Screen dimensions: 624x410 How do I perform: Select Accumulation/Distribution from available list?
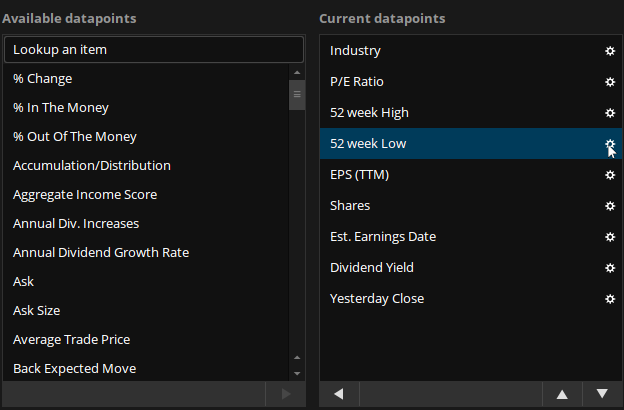click(x=92, y=165)
